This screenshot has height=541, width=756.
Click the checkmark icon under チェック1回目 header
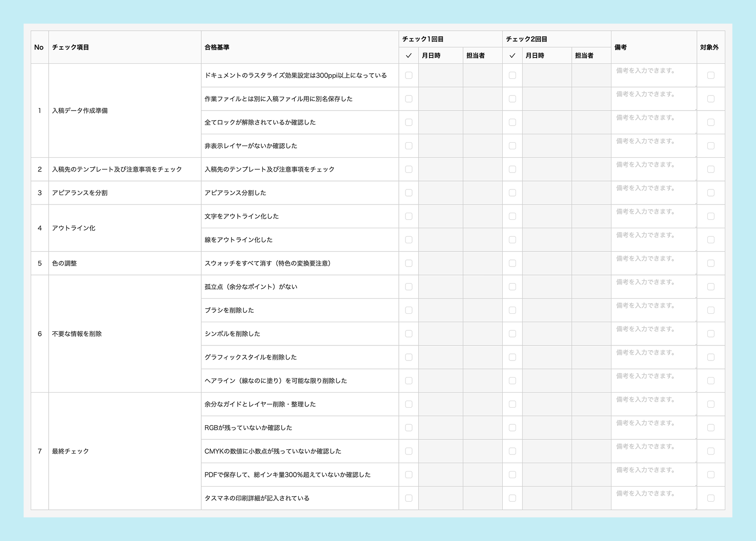[x=409, y=56]
